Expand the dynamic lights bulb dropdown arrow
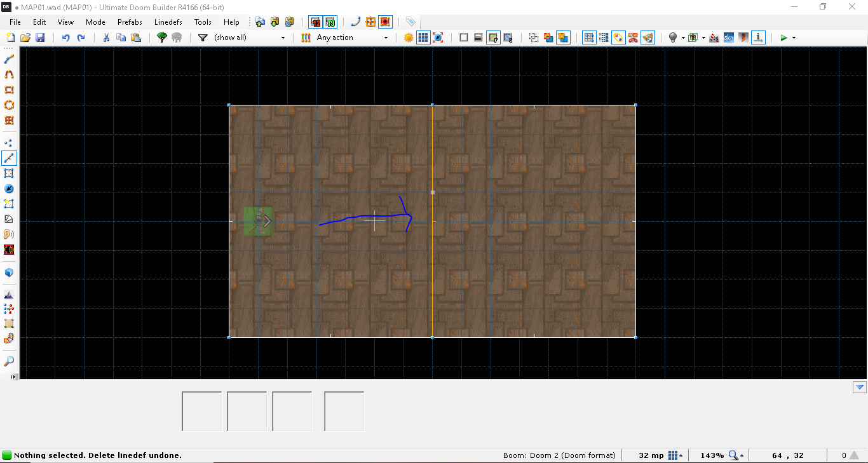Image resolution: width=868 pixels, height=463 pixels. [683, 37]
